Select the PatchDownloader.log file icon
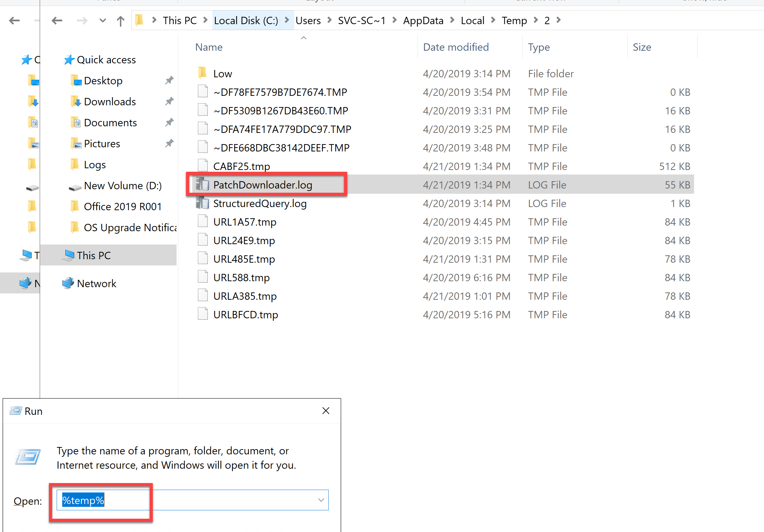 pyautogui.click(x=203, y=184)
